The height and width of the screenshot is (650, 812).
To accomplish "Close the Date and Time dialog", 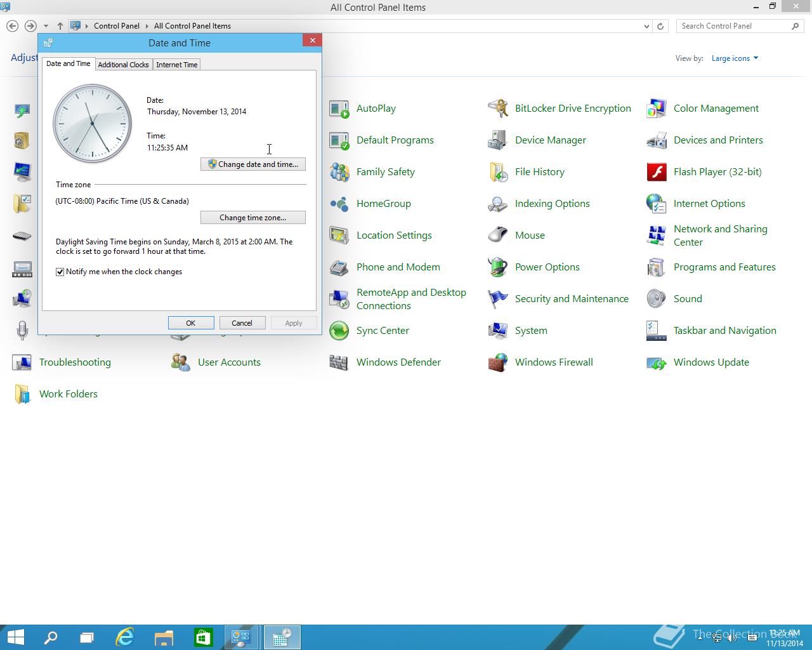I will [312, 41].
